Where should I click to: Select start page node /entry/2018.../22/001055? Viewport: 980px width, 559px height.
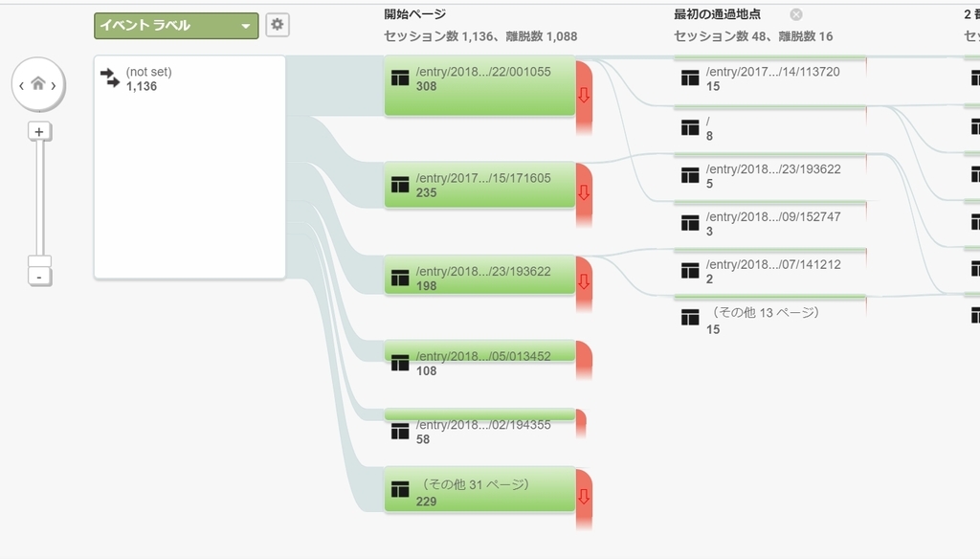pyautogui.click(x=479, y=85)
